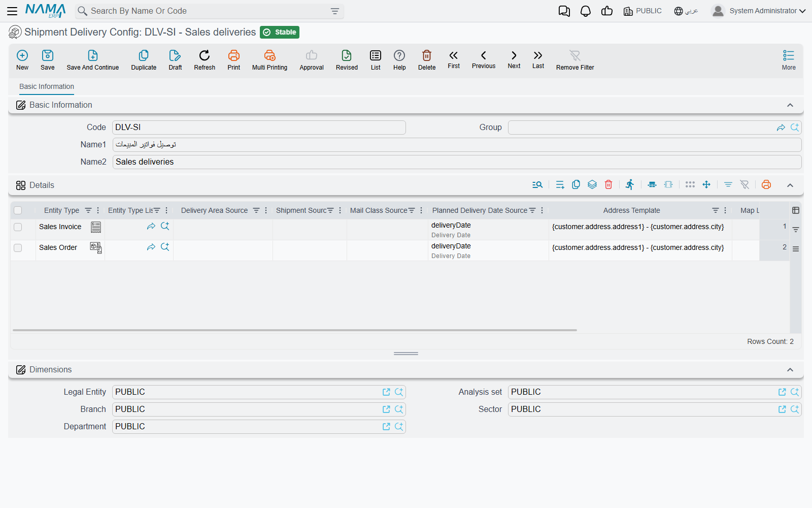This screenshot has width=812, height=508.
Task: Open the hamburger main menu
Action: point(12,11)
